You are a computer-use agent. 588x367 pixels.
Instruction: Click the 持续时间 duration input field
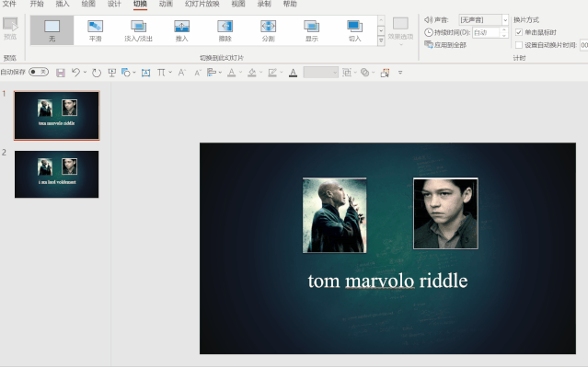(x=486, y=32)
